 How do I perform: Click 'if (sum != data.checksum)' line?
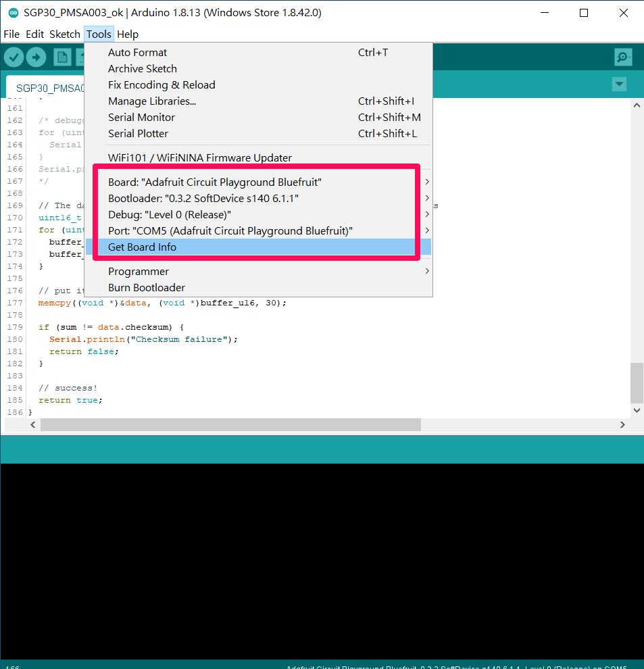pos(111,327)
